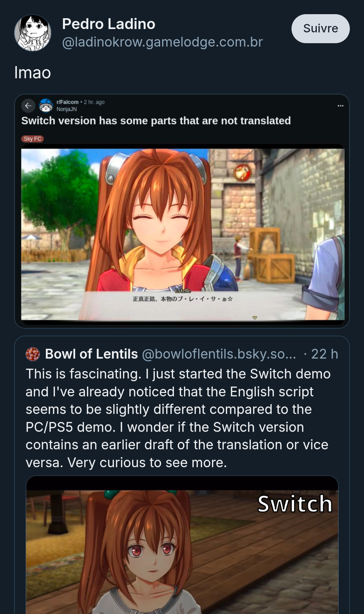Tap the NonjaJN username
Image resolution: width=364 pixels, height=614 pixels.
pyautogui.click(x=67, y=109)
